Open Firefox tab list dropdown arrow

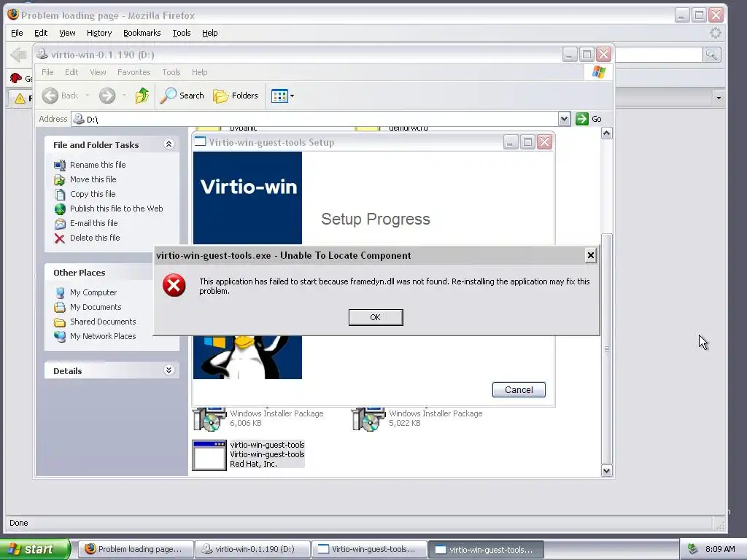point(718,98)
